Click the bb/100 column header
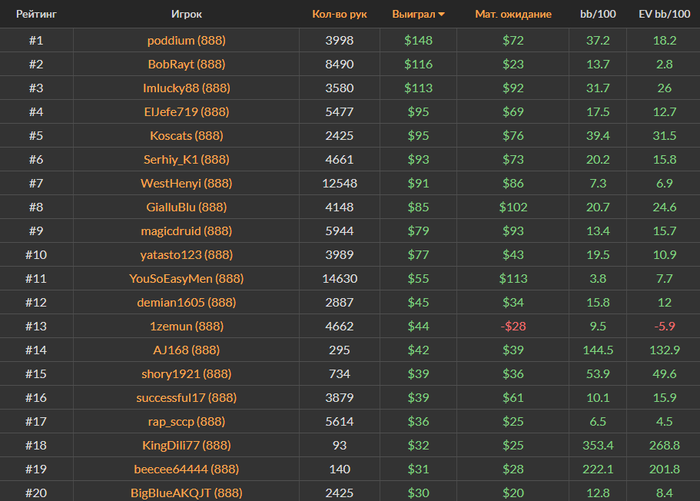700x501 pixels. coord(598,14)
